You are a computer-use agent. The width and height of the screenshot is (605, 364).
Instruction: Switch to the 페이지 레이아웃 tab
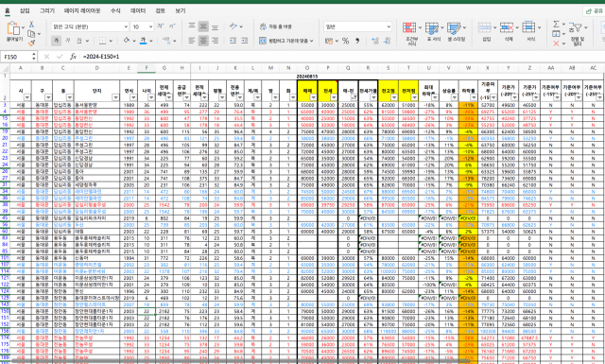tap(82, 10)
